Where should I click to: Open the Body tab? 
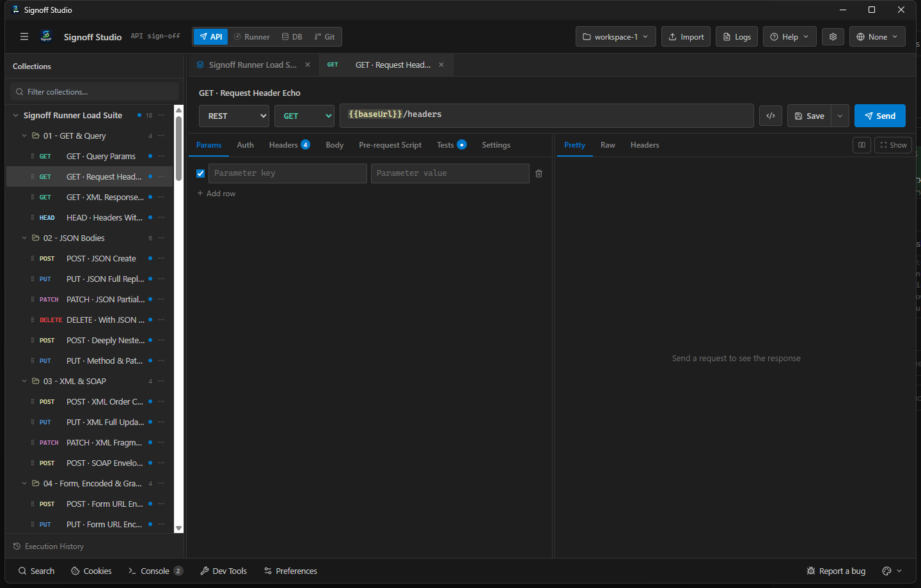coord(335,145)
